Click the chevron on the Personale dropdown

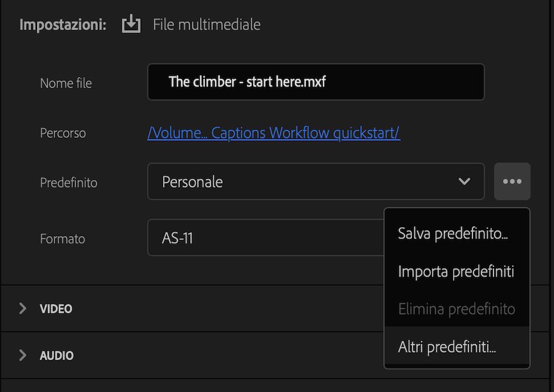[x=464, y=181]
